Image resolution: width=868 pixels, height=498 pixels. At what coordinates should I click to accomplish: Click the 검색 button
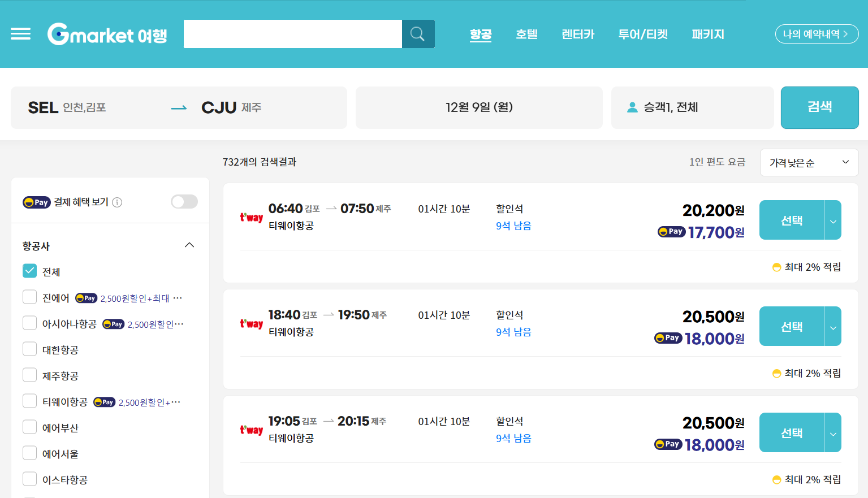point(819,107)
